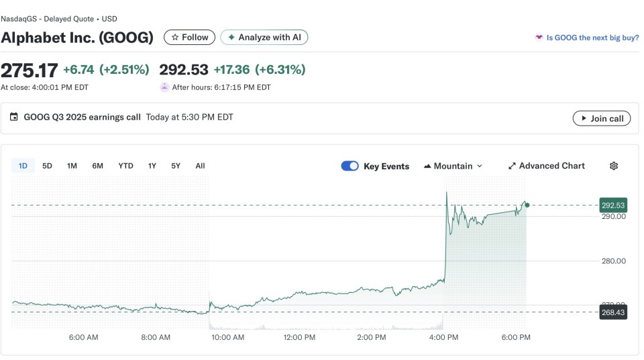Viewport: 644px width, 360px height.
Task: Show the 5Y chart range
Action: (176, 166)
